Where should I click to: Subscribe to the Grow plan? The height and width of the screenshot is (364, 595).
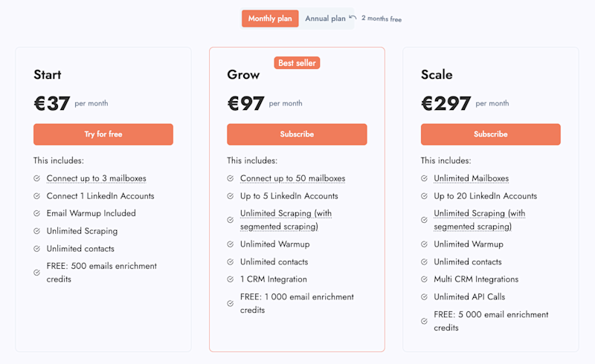pos(297,134)
